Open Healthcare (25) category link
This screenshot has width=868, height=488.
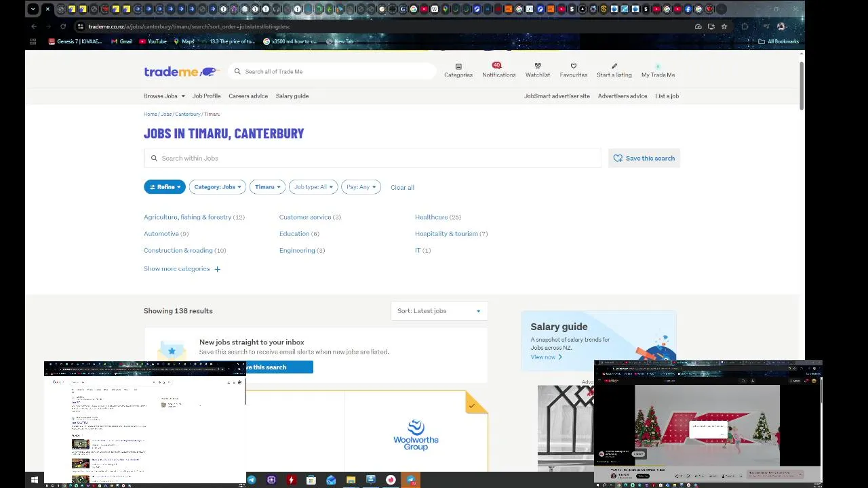coord(438,217)
